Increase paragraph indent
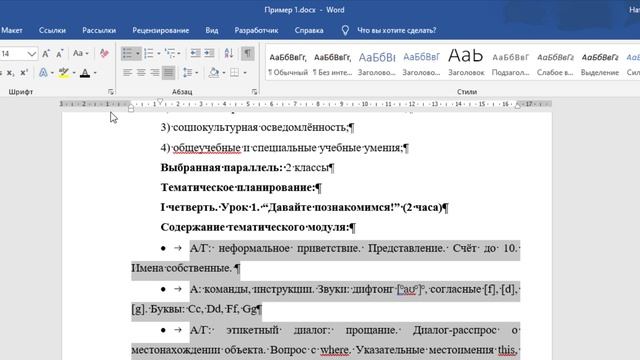The height and width of the screenshot is (360, 640). pyautogui.click(x=209, y=53)
